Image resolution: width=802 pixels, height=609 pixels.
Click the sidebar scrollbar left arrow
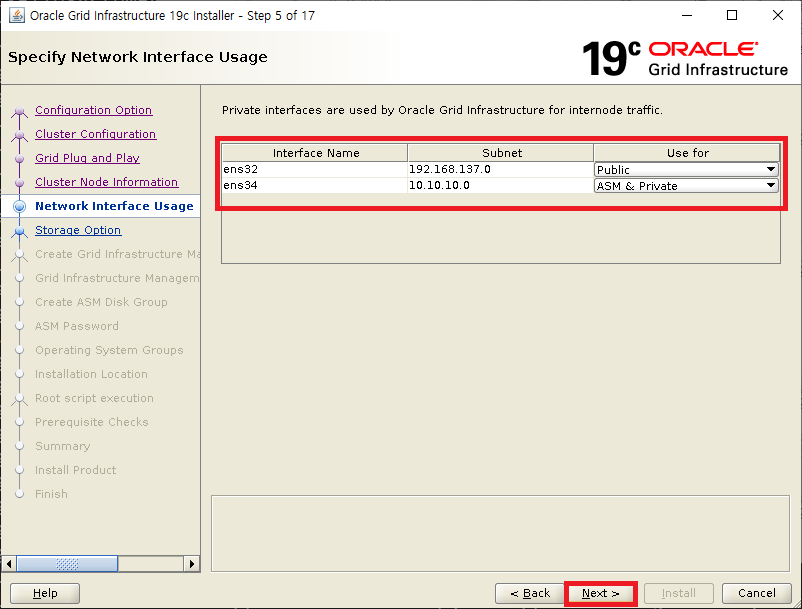(9, 564)
